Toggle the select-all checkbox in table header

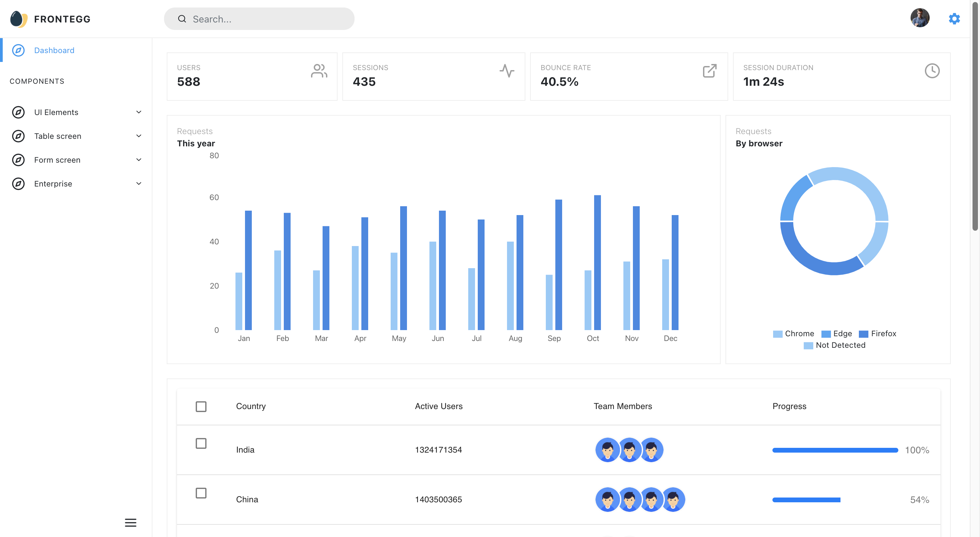point(201,406)
